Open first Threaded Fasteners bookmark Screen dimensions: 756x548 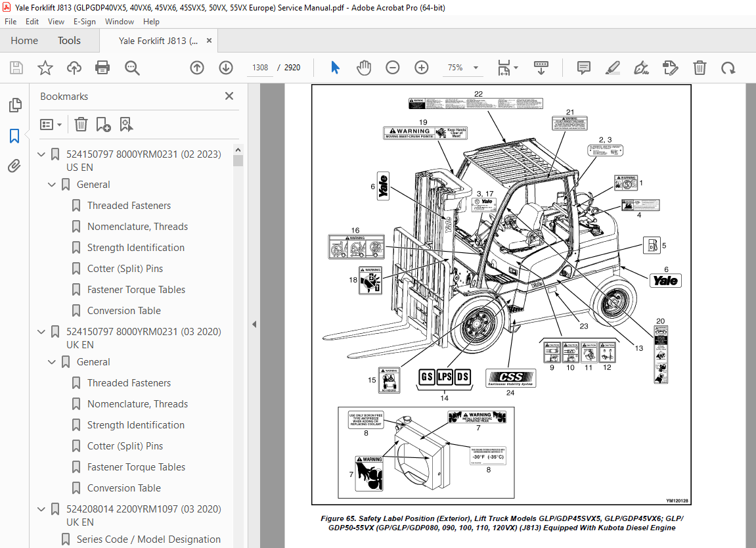tap(129, 206)
